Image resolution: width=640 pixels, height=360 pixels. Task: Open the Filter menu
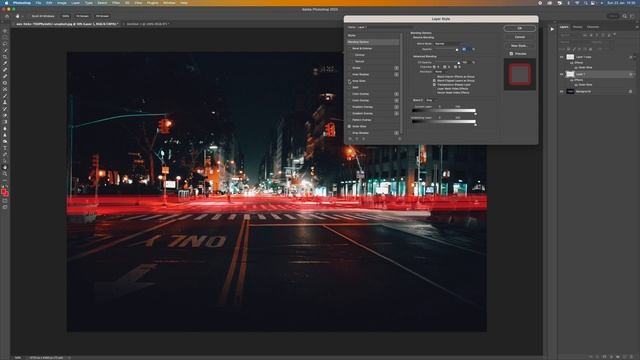(x=116, y=3)
